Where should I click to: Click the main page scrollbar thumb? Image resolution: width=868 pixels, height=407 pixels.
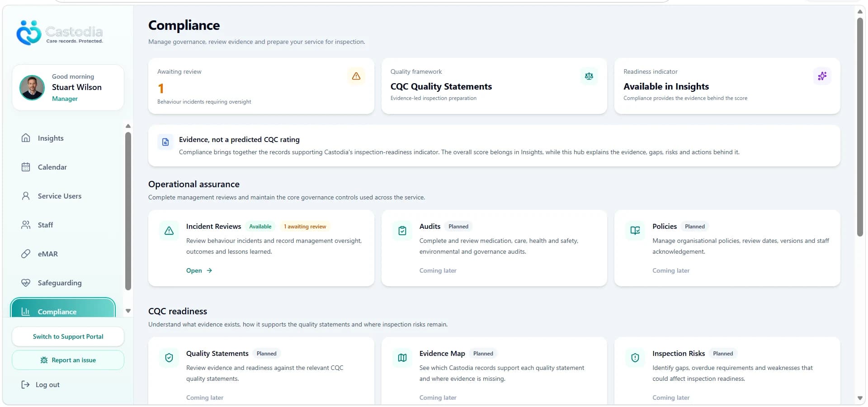(x=860, y=127)
